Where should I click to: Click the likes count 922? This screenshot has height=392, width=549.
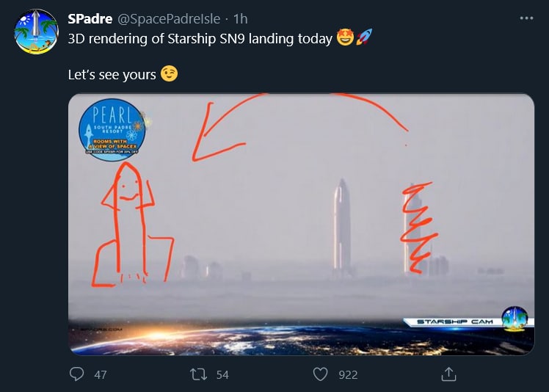pos(348,375)
